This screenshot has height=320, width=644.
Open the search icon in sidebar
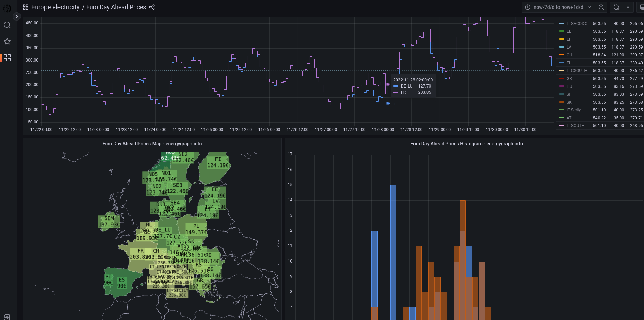click(7, 25)
